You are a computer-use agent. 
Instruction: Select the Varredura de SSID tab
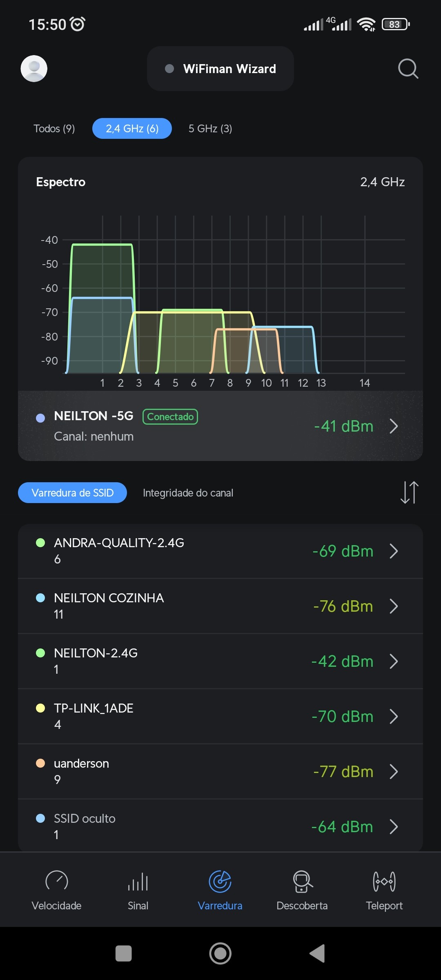coord(73,493)
